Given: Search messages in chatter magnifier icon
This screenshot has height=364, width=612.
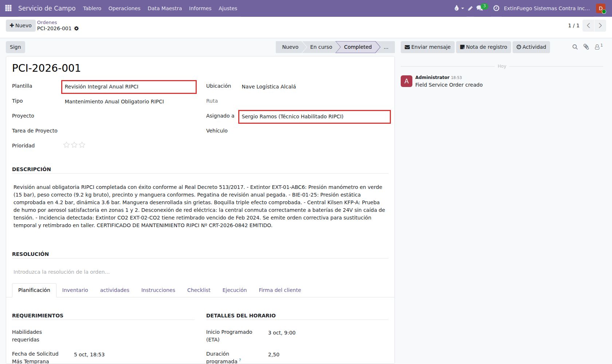Looking at the screenshot, I should click(575, 47).
